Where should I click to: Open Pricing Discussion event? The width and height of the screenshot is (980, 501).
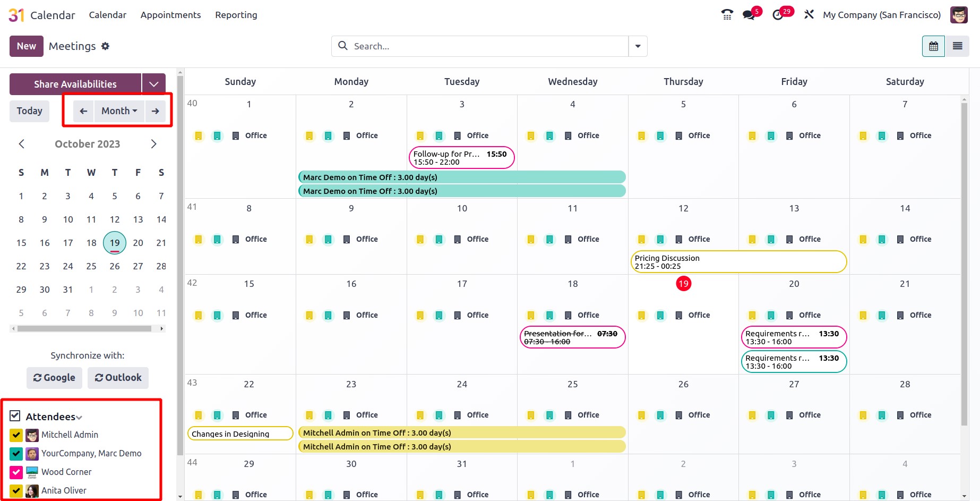pyautogui.click(x=738, y=262)
